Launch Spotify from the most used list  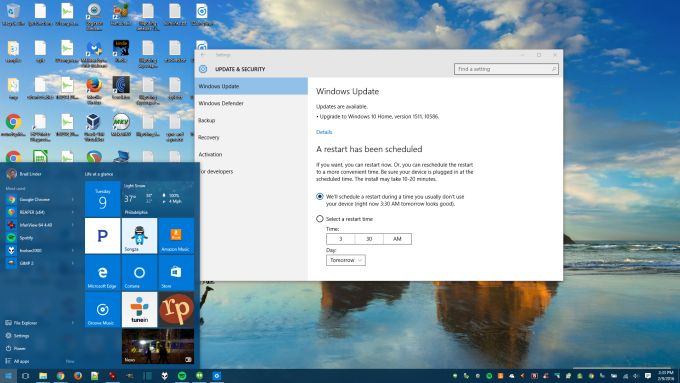coord(26,238)
